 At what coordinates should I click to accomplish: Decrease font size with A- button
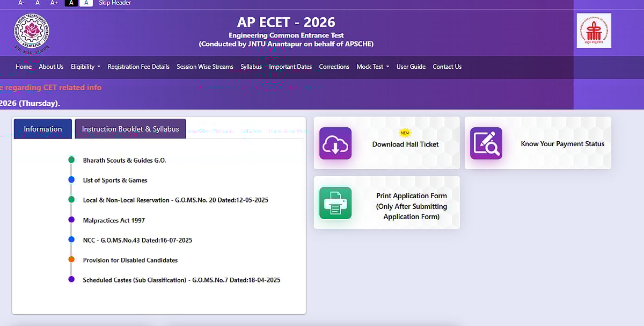[21, 3]
